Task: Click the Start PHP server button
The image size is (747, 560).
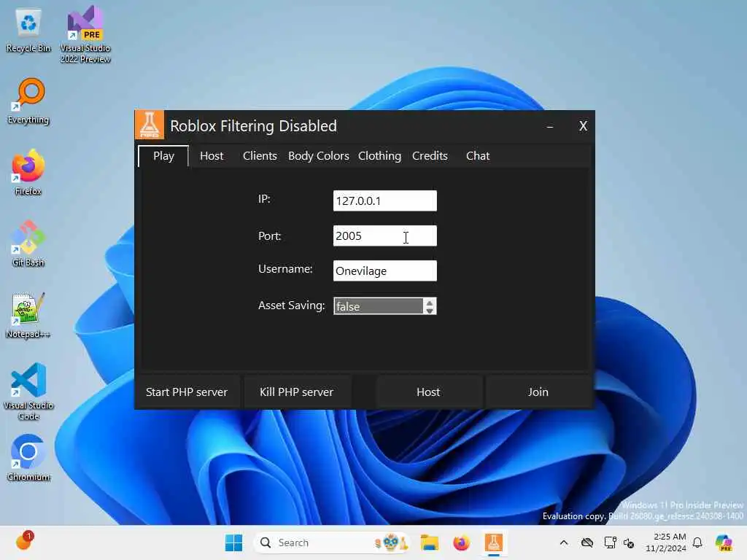Action: (x=187, y=392)
